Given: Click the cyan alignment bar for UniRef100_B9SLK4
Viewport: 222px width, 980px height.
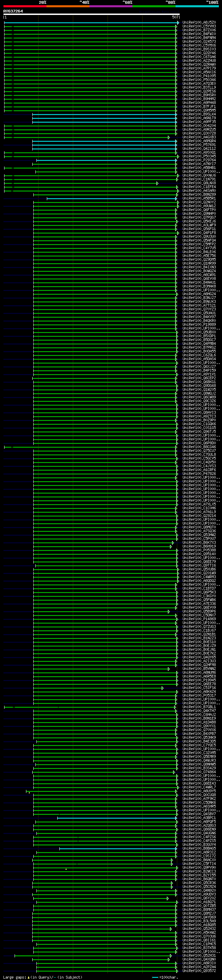Looking at the screenshot, I should point(105,114).
